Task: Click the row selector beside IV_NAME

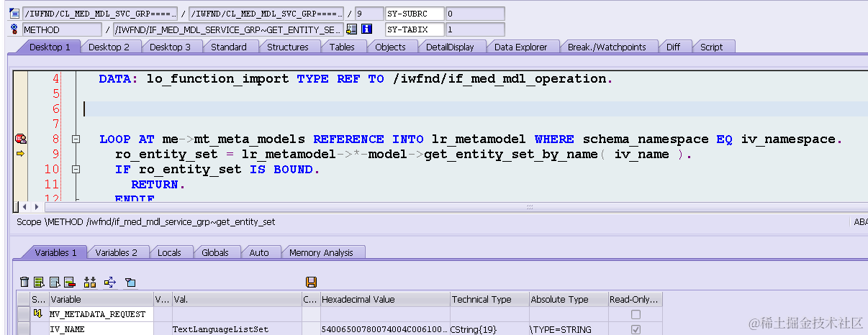Action: click(x=23, y=329)
